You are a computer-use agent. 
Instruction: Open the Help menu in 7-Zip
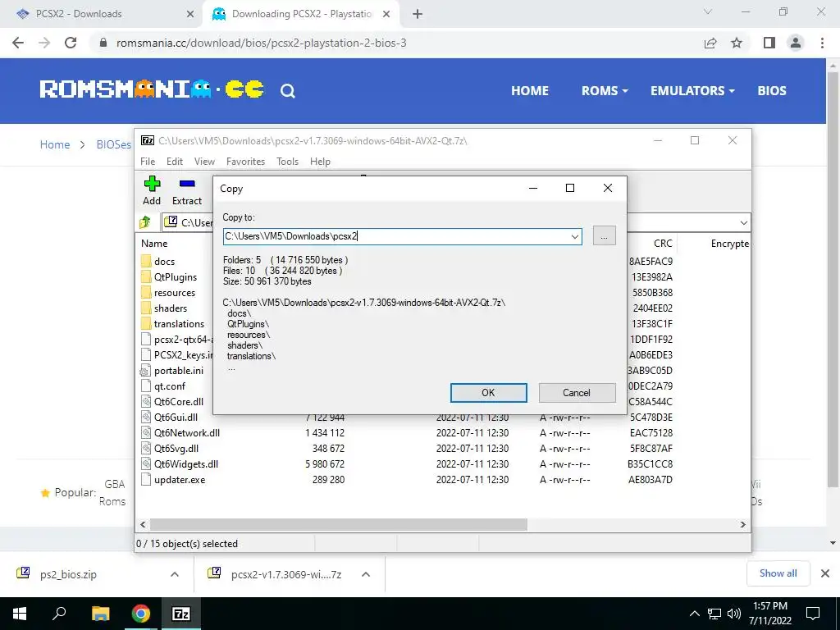click(x=321, y=162)
